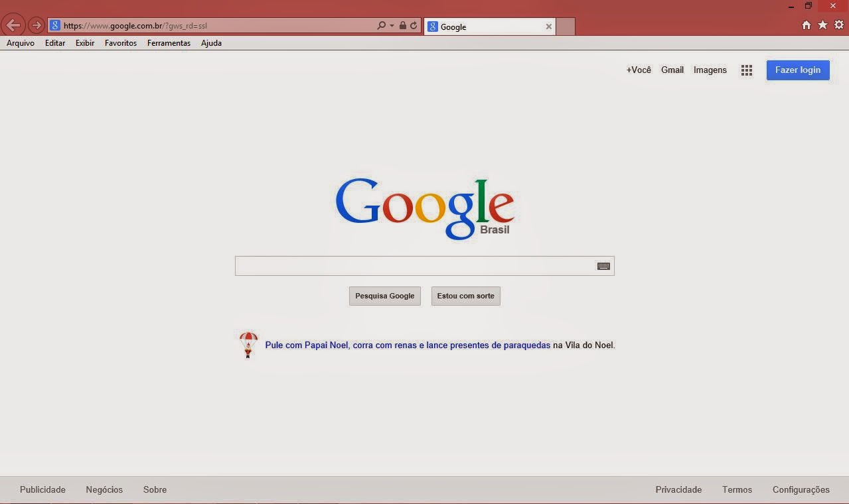
Task: View favorites via the star icon
Action: click(x=822, y=25)
